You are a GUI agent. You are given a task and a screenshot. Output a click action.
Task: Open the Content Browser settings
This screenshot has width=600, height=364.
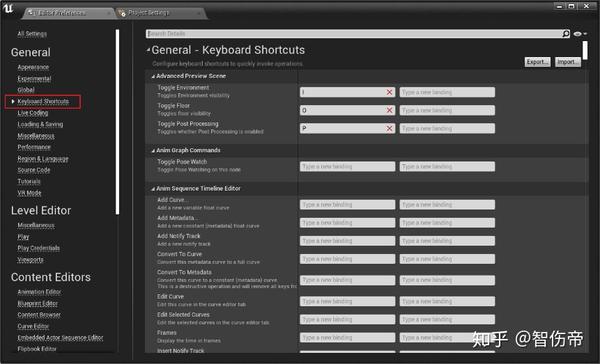[39, 315]
